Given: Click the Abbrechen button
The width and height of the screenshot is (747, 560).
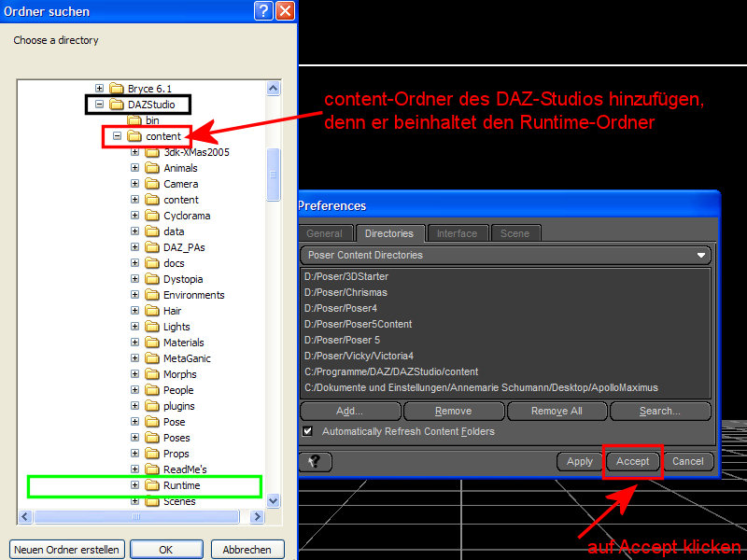Looking at the screenshot, I should click(x=247, y=550).
